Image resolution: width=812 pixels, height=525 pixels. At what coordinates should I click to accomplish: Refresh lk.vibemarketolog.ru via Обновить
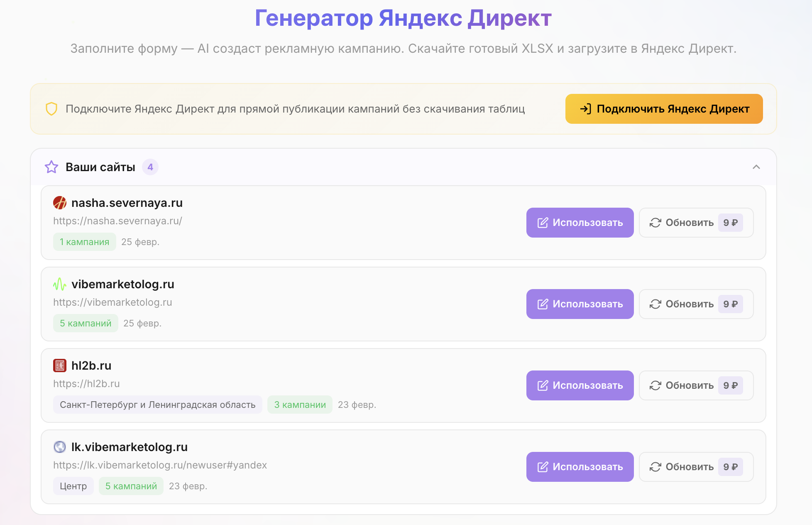pyautogui.click(x=696, y=467)
